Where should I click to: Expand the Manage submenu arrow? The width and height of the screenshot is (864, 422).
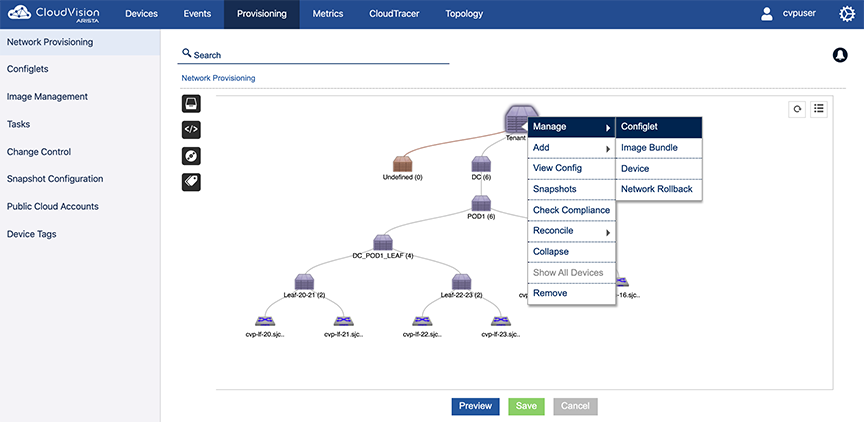click(608, 128)
